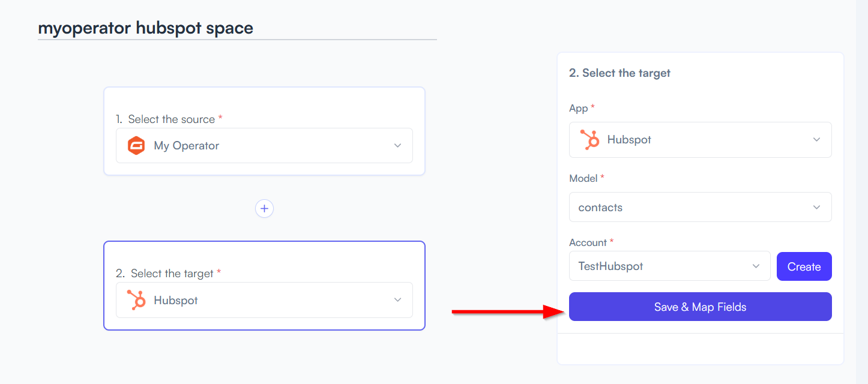Click Save & Map Fields button
The width and height of the screenshot is (868, 384).
[x=700, y=307]
